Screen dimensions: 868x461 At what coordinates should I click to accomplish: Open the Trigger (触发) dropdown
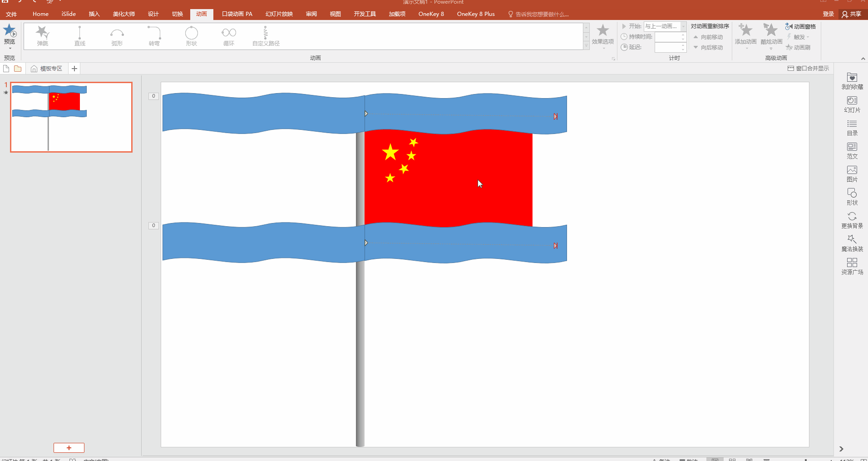click(798, 37)
